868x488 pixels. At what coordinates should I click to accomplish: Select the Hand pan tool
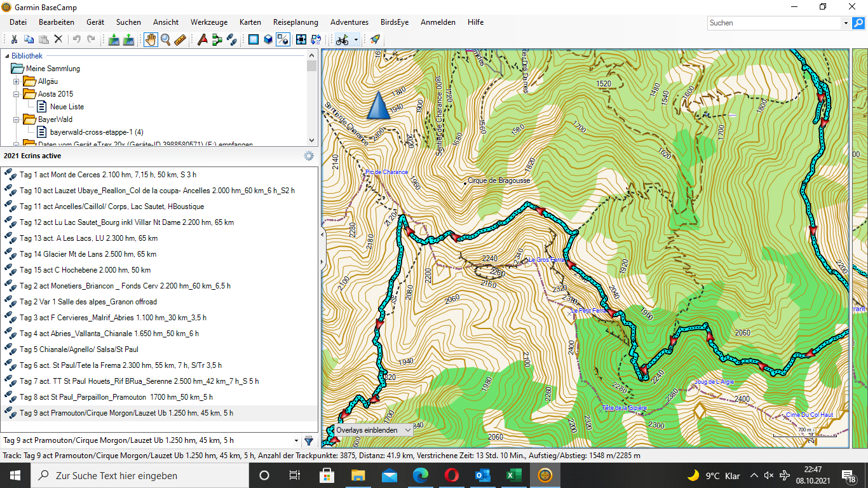click(x=151, y=40)
